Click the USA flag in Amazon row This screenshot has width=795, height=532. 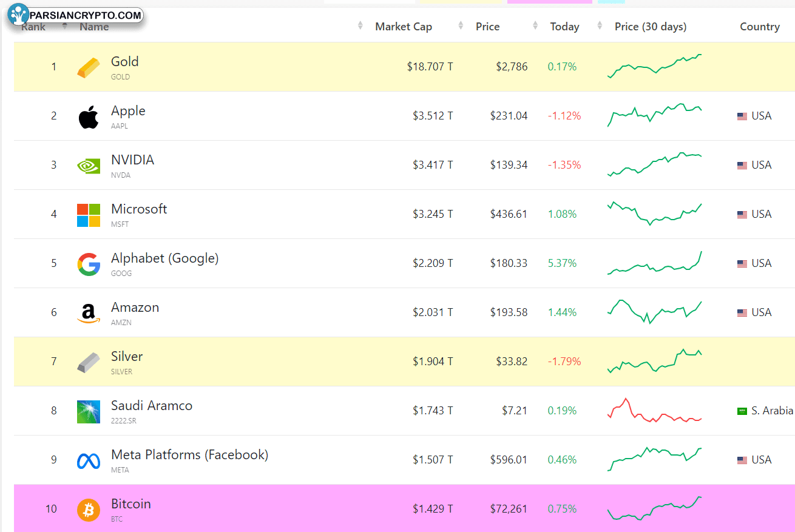[742, 313]
